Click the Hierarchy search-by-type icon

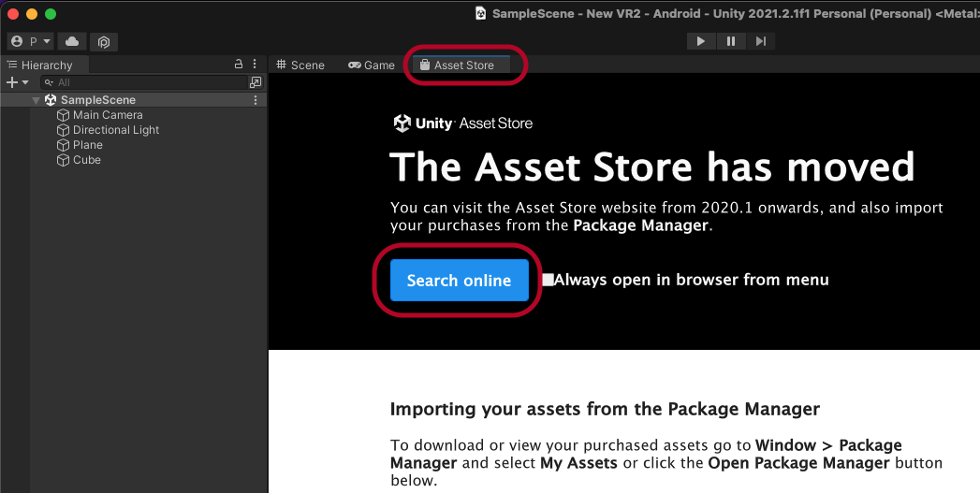click(256, 82)
